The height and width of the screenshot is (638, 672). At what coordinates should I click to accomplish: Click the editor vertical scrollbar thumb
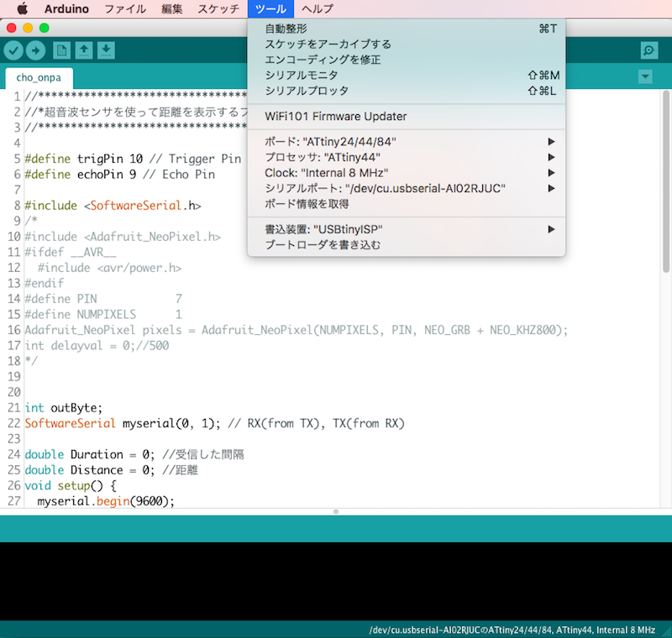pyautogui.click(x=665, y=181)
